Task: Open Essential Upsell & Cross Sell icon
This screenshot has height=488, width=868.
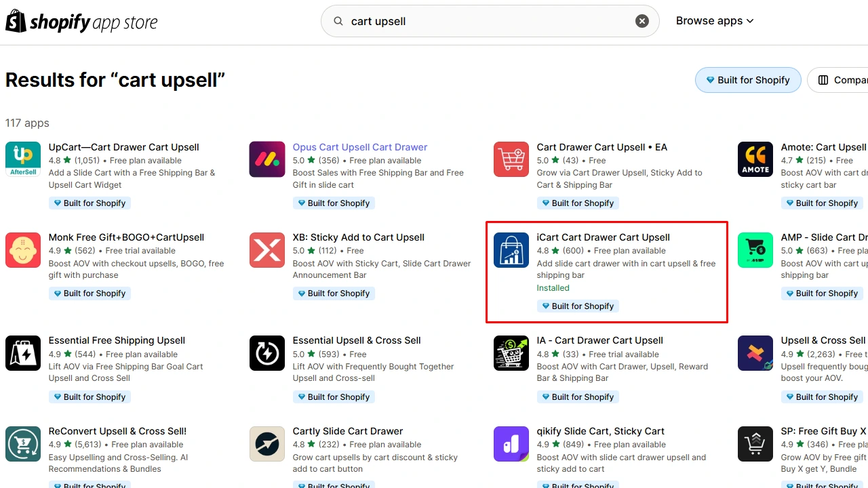Action: pos(267,353)
